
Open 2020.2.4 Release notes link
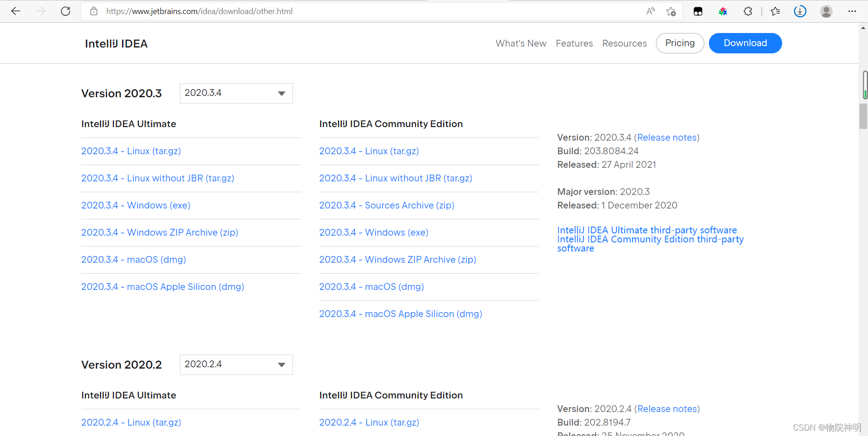(667, 409)
